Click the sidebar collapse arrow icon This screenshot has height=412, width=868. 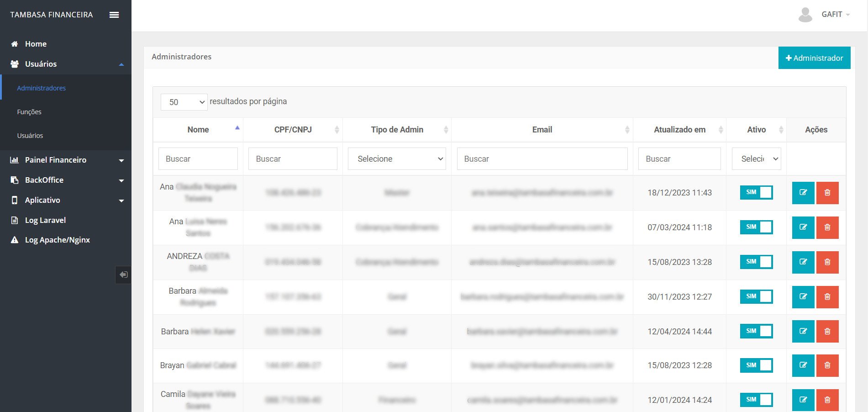(x=123, y=275)
